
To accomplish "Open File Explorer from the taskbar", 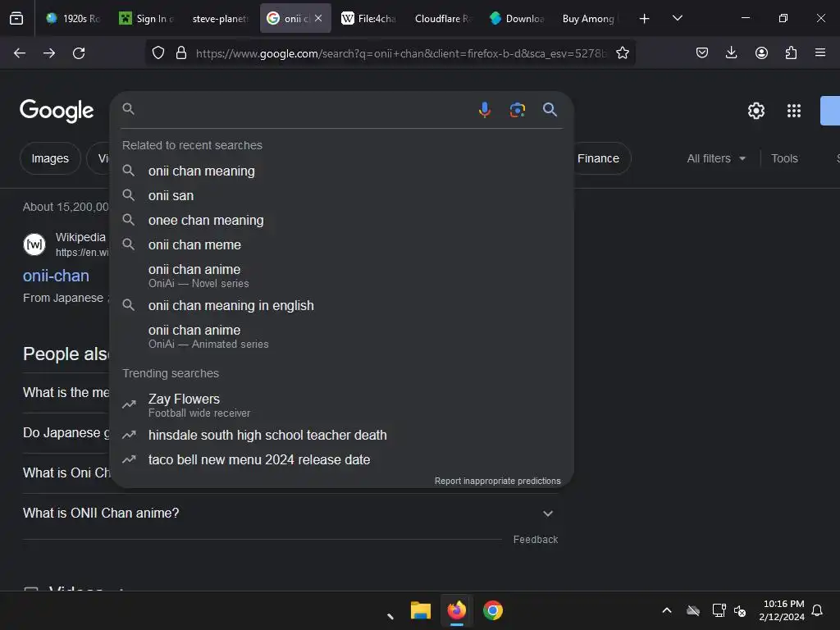I will [x=421, y=610].
